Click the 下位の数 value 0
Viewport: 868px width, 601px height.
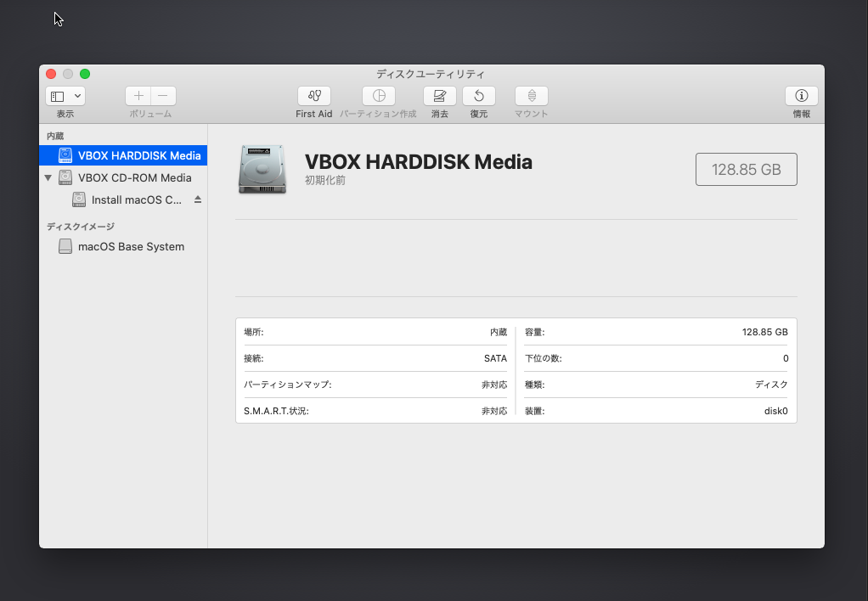(786, 358)
